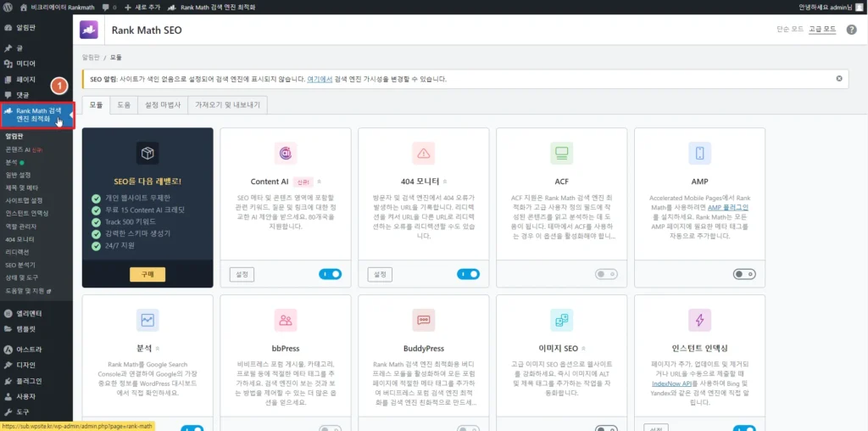Open 제목 및 메타 submenu item

21,188
